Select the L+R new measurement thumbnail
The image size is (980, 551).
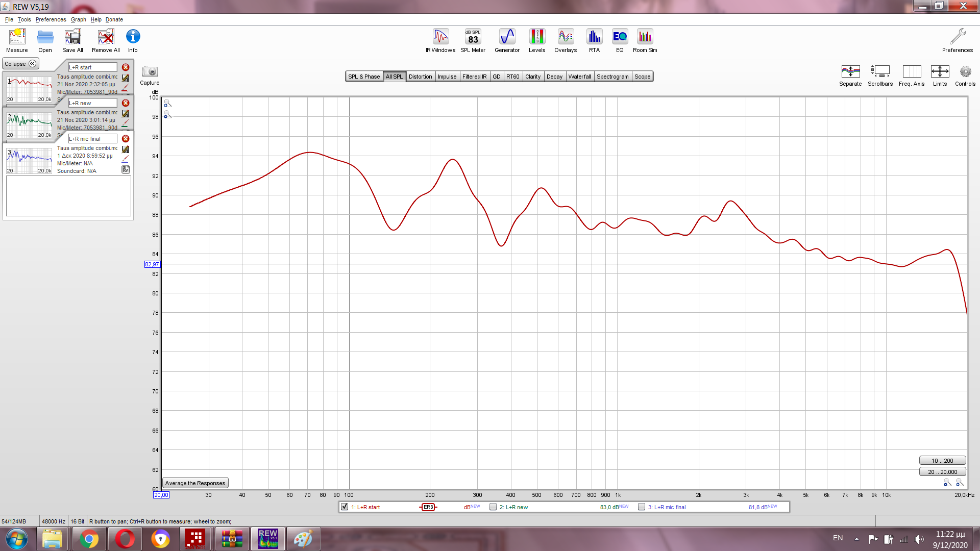point(29,125)
